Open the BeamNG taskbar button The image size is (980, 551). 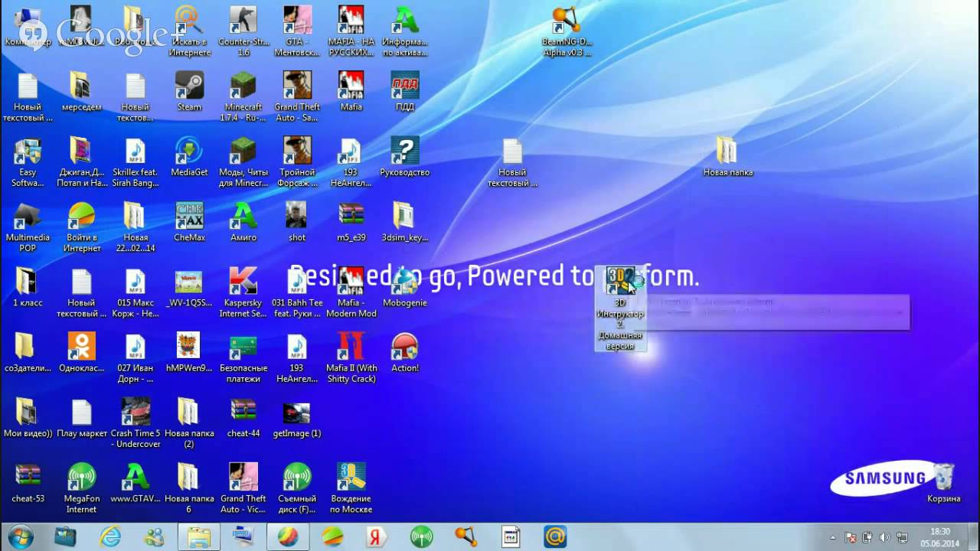click(x=465, y=537)
